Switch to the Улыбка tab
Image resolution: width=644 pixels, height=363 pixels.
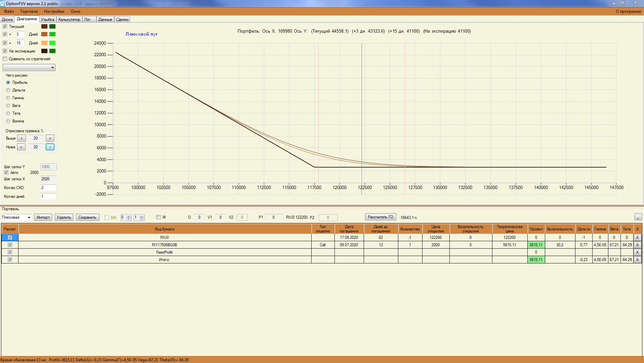pyautogui.click(x=48, y=20)
